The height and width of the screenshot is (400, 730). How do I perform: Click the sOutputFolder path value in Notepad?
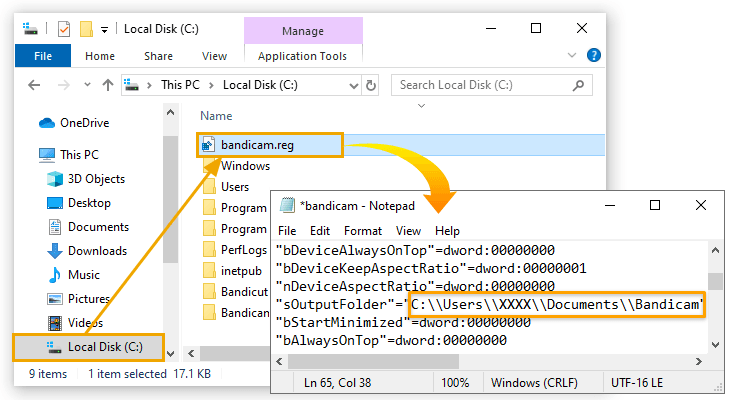[x=557, y=305]
